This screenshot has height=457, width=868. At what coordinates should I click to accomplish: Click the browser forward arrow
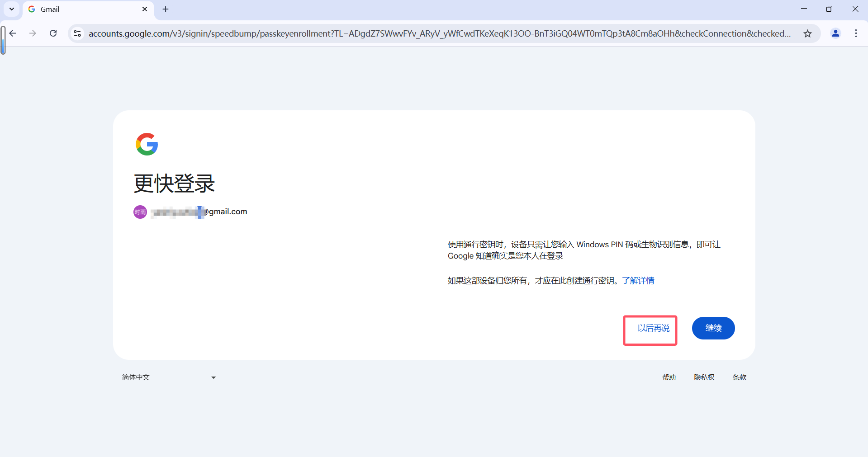point(33,33)
